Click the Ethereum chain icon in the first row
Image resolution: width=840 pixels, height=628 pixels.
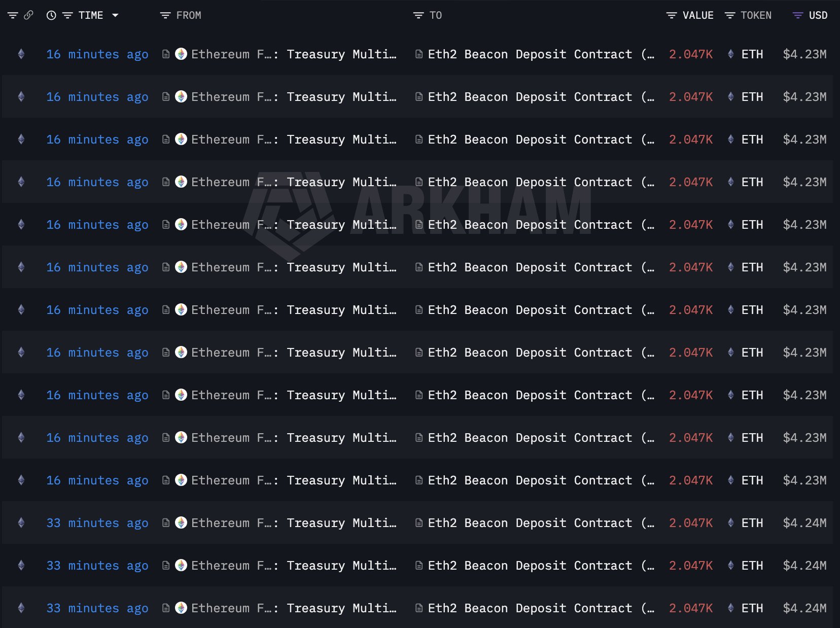[x=21, y=54]
